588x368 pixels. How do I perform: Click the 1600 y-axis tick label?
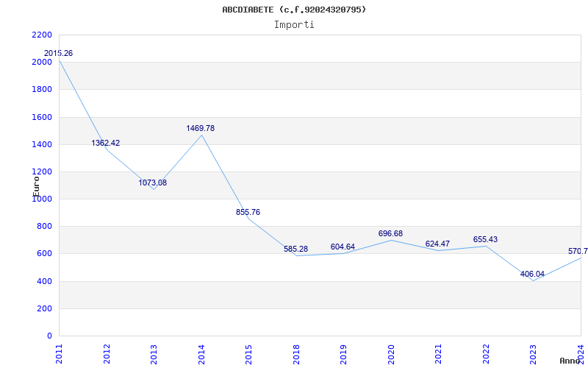[x=42, y=117]
